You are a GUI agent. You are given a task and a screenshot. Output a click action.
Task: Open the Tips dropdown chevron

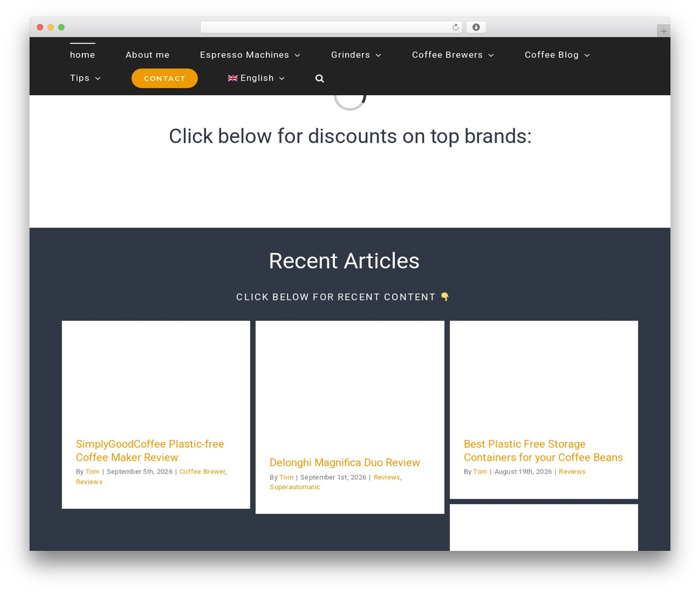click(x=98, y=78)
